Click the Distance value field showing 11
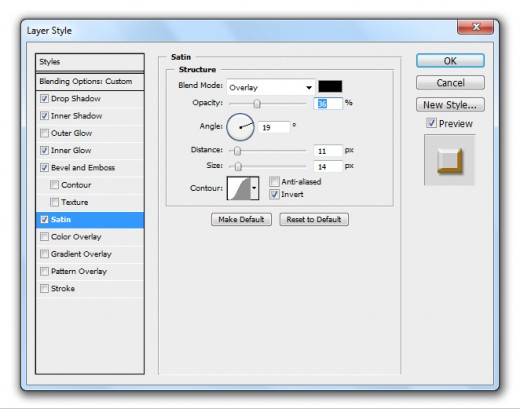The image size is (520, 409). (x=328, y=151)
